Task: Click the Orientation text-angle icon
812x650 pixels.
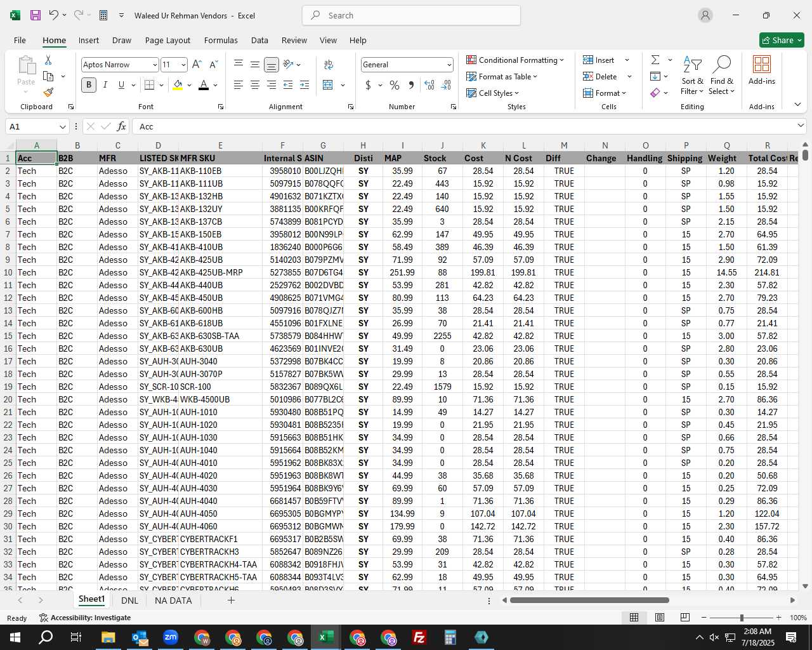Action: tap(288, 65)
